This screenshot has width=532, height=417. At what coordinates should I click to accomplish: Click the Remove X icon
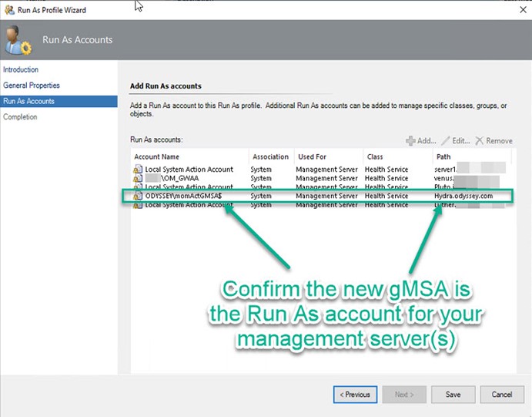[x=480, y=141]
